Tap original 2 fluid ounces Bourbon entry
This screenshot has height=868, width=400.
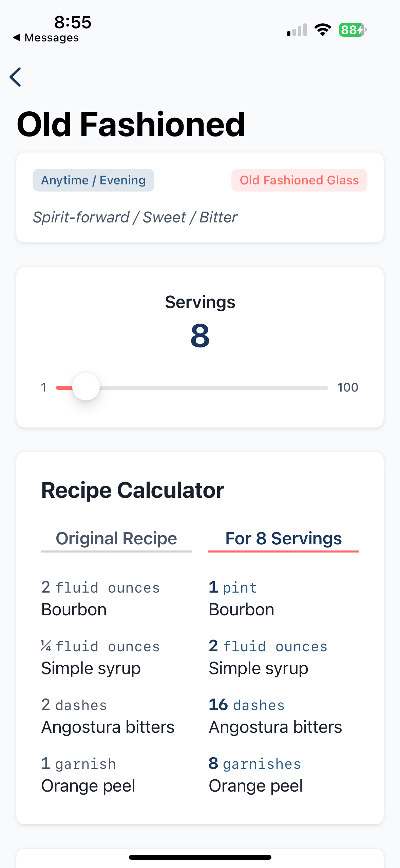100,598
